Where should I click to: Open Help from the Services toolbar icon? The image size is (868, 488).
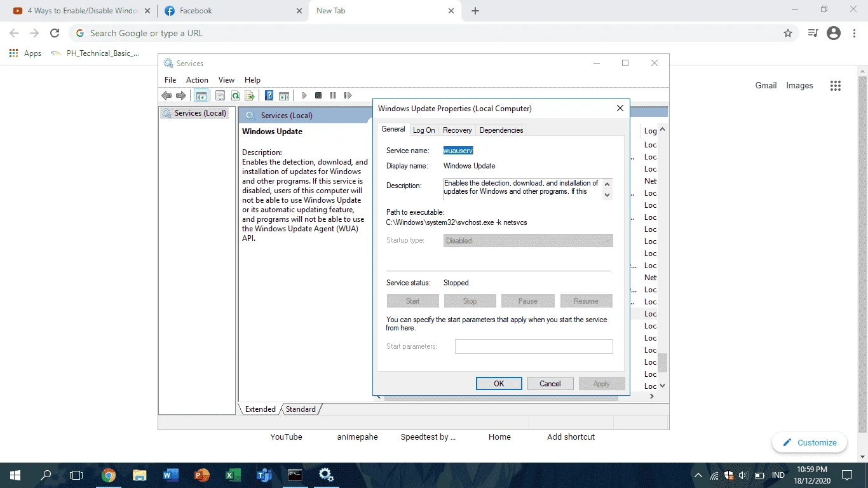[x=269, y=95]
